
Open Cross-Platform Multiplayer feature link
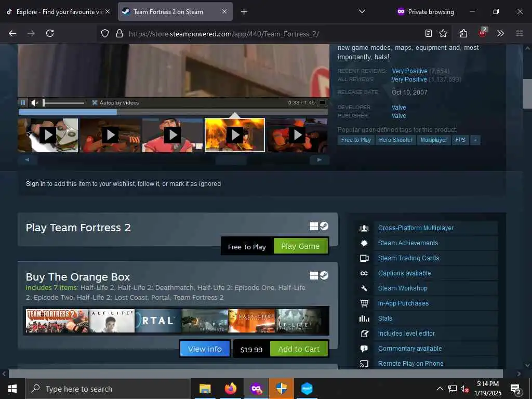pos(416,228)
